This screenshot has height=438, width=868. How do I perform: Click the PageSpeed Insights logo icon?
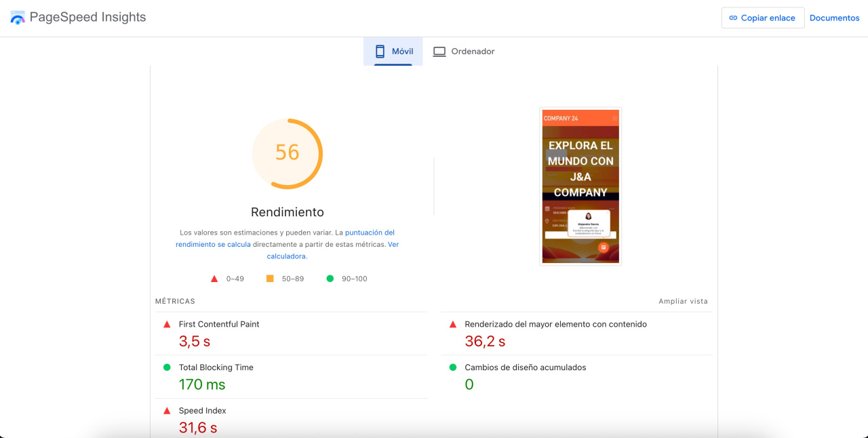pyautogui.click(x=17, y=18)
